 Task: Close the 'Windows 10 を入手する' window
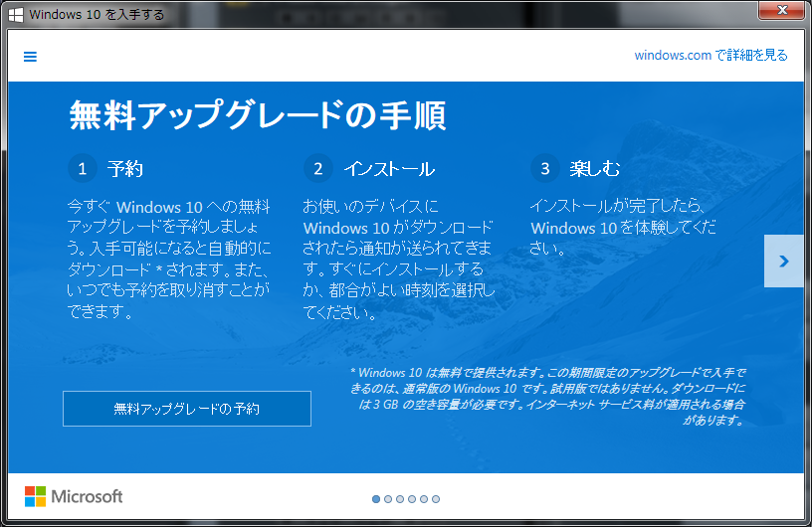[781, 10]
